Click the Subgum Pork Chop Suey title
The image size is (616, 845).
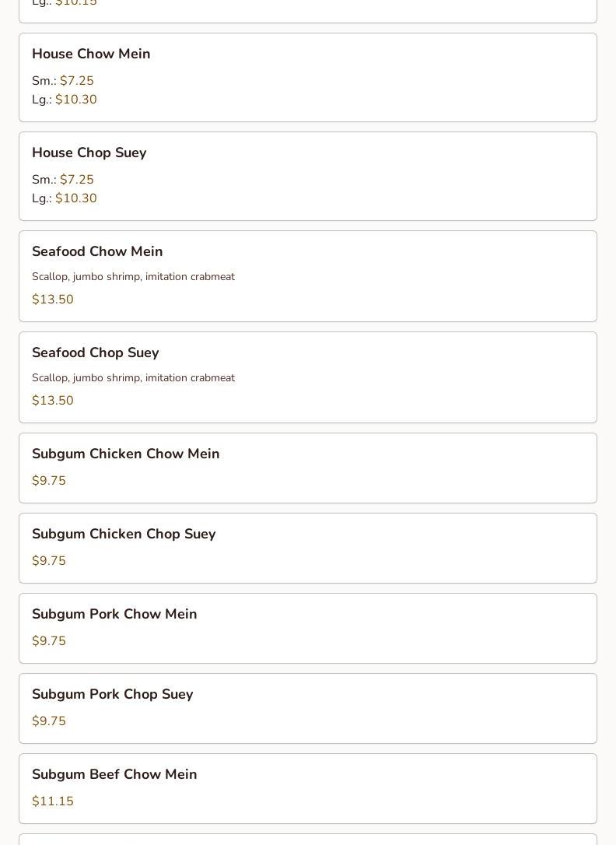[x=112, y=694]
